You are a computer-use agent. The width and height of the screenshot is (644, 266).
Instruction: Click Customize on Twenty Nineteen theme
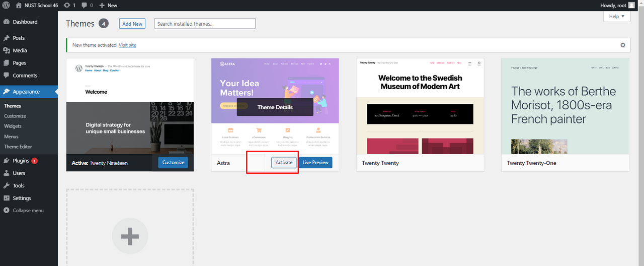pos(173,162)
